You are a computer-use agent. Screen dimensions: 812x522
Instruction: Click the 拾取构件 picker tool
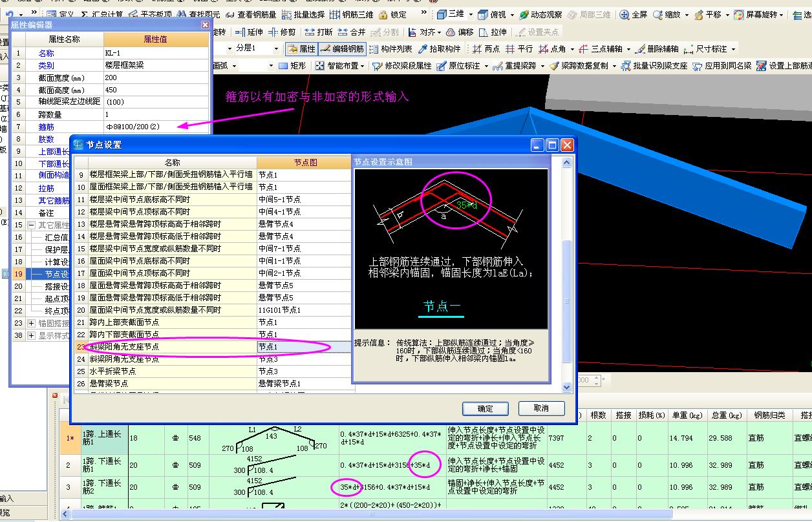click(440, 48)
